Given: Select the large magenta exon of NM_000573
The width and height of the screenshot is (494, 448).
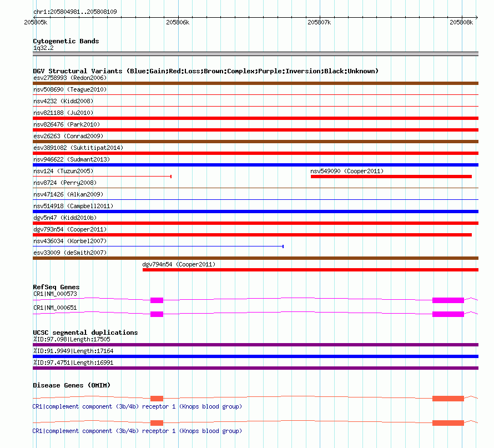Looking at the screenshot, I should 448,300.
